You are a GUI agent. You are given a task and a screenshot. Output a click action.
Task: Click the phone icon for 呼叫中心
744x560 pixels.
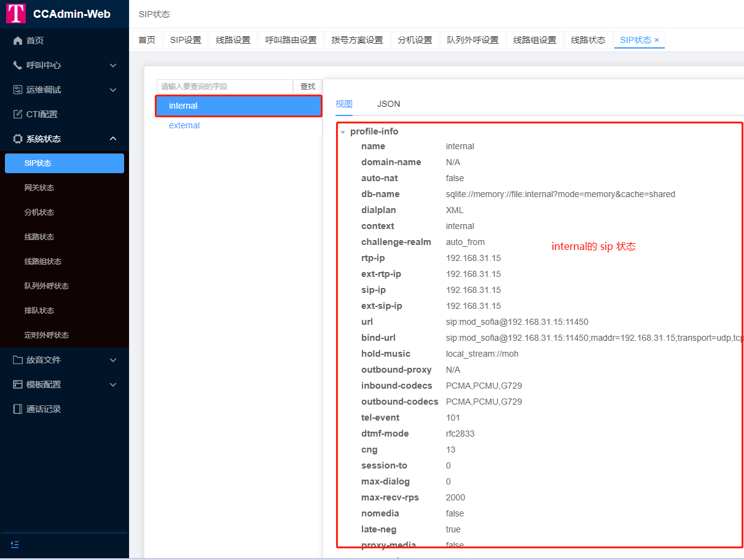tap(18, 65)
